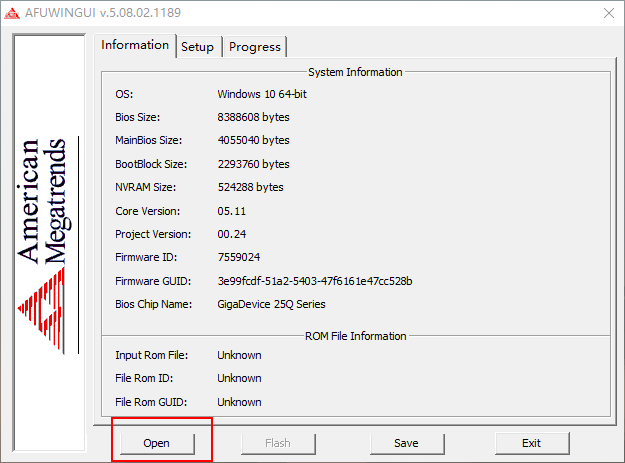This screenshot has height=463, width=625.
Task: Click the Core Version value "05.11"
Action: pyautogui.click(x=232, y=211)
